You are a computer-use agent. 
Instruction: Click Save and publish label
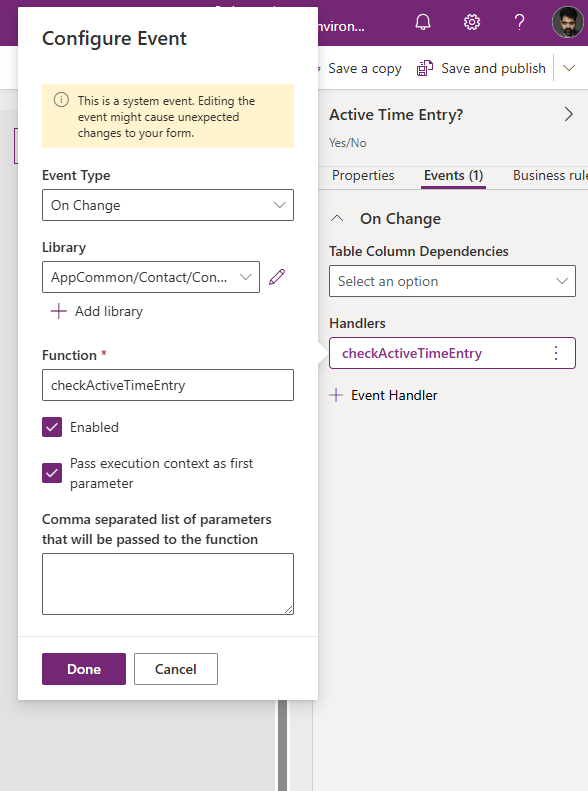tap(493, 68)
